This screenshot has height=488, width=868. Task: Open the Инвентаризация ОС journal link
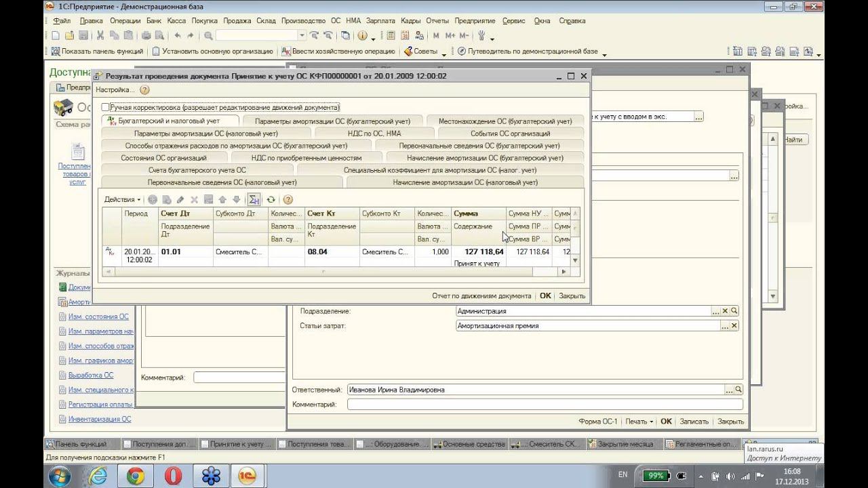tap(100, 419)
